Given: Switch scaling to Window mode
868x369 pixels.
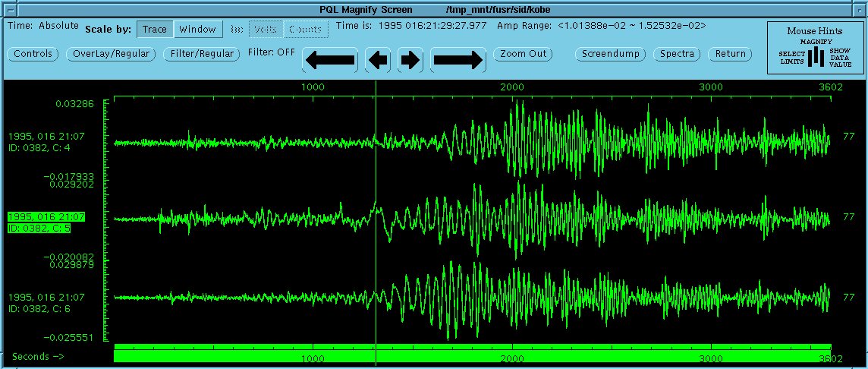Looking at the screenshot, I should (198, 30).
